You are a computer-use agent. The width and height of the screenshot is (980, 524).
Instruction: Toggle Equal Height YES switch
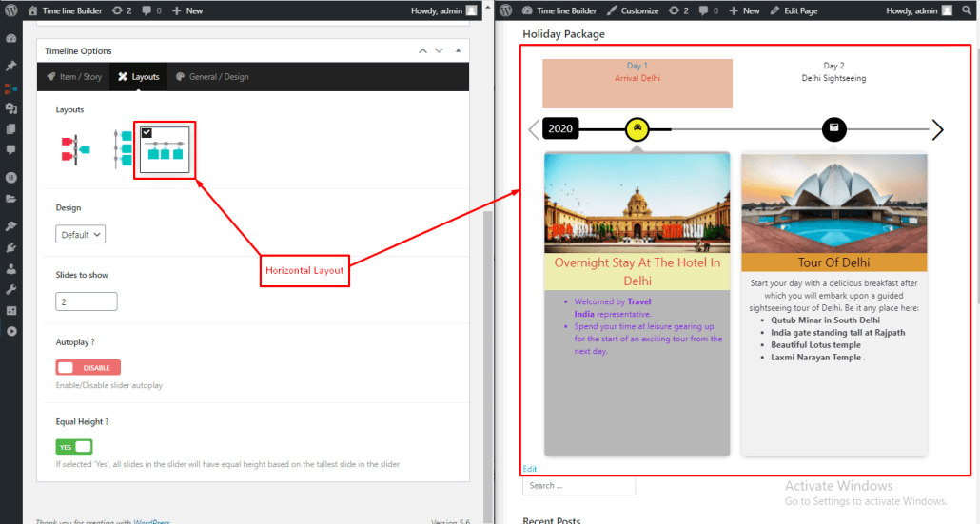coord(74,447)
